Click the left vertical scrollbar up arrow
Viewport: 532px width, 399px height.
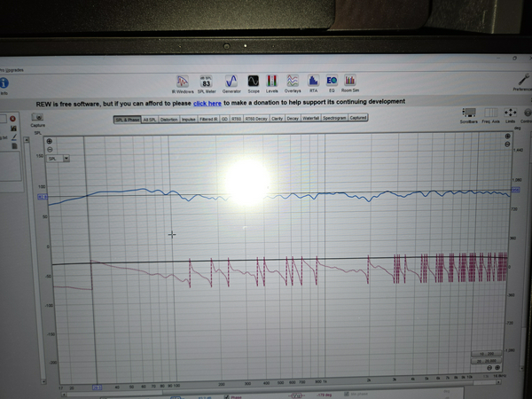[x=27, y=140]
